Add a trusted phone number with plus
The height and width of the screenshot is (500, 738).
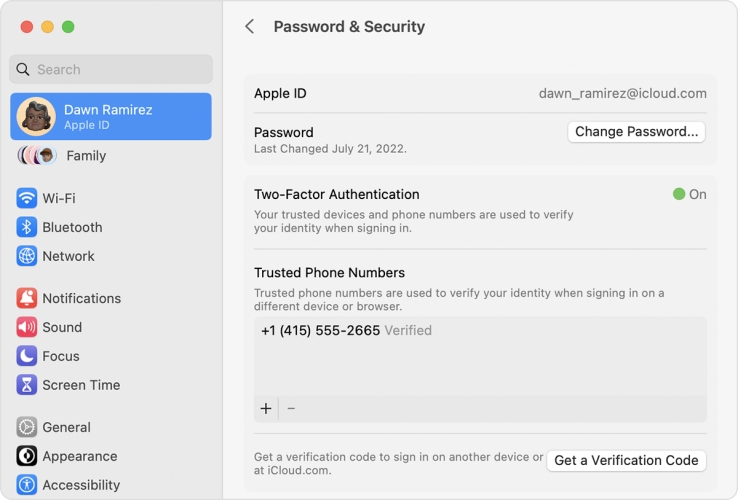point(266,408)
